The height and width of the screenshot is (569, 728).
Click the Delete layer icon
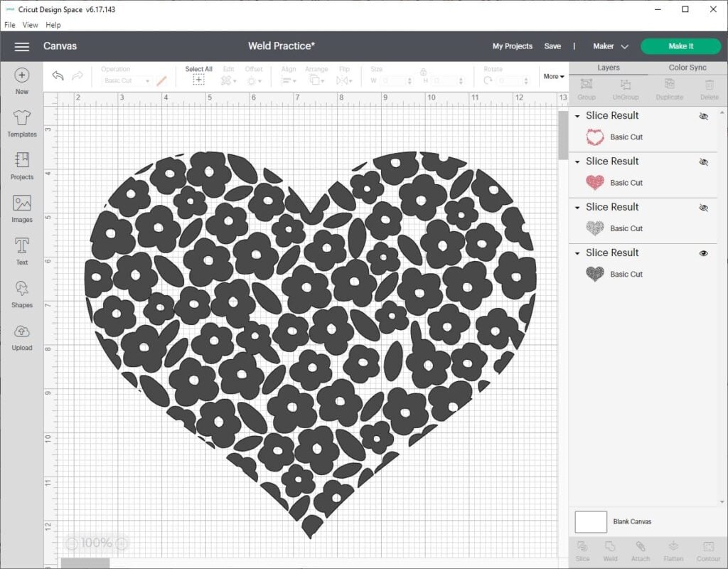point(710,84)
